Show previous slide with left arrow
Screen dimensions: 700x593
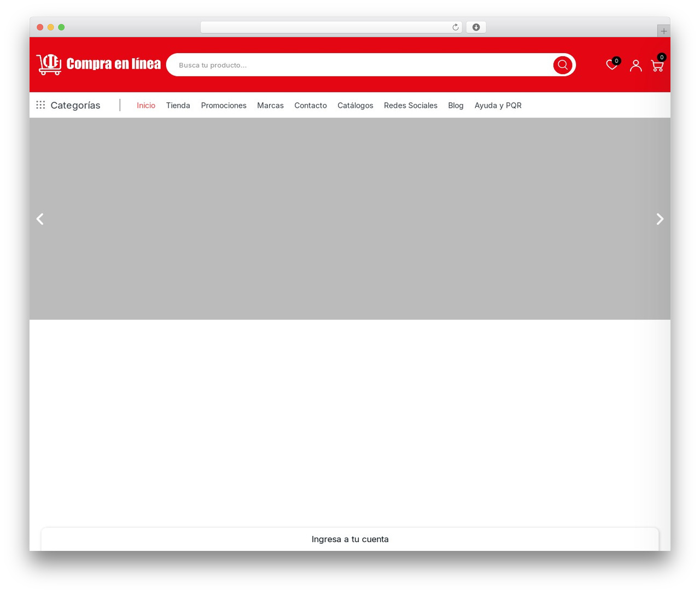click(40, 219)
